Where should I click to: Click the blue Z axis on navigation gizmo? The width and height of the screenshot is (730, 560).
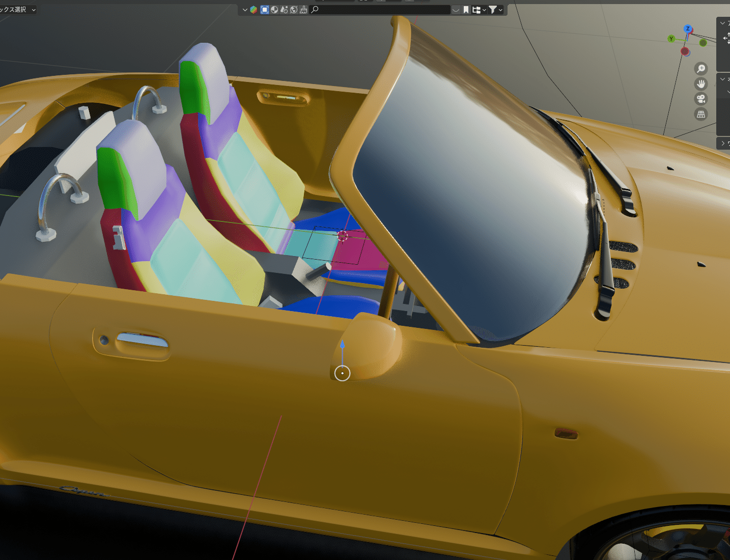[688, 29]
